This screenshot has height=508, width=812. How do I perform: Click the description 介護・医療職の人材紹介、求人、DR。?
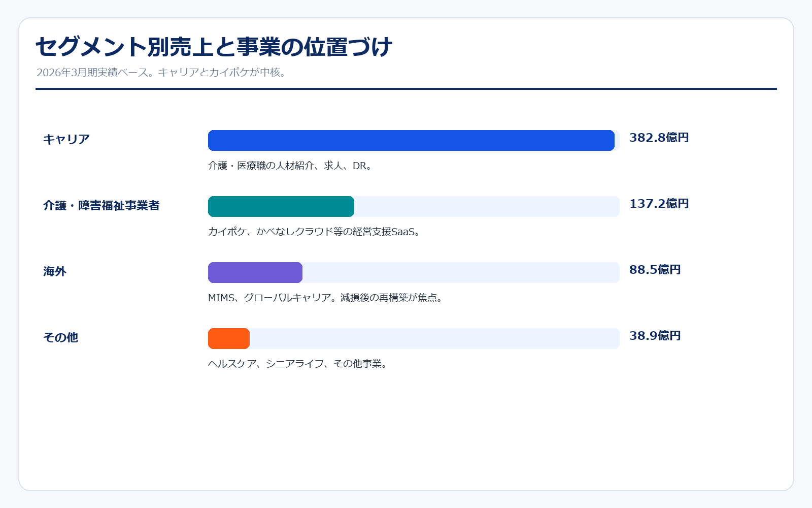tap(291, 166)
